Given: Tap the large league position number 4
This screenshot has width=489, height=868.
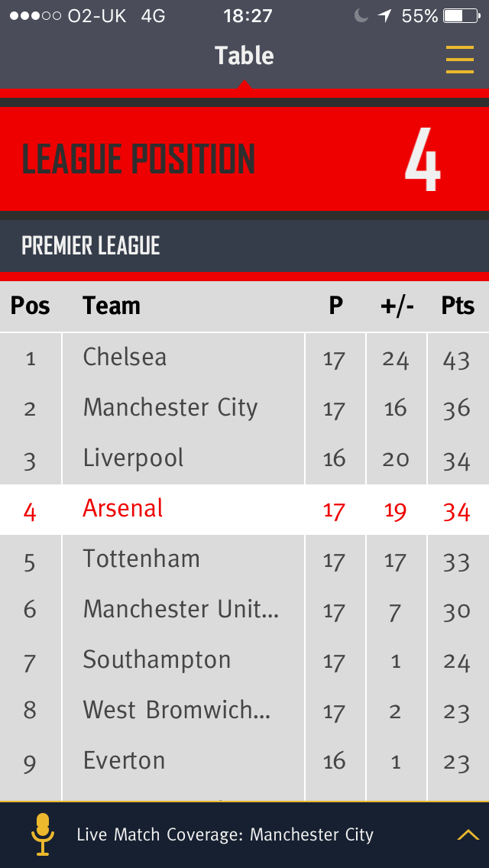Looking at the screenshot, I should pyautogui.click(x=423, y=160).
